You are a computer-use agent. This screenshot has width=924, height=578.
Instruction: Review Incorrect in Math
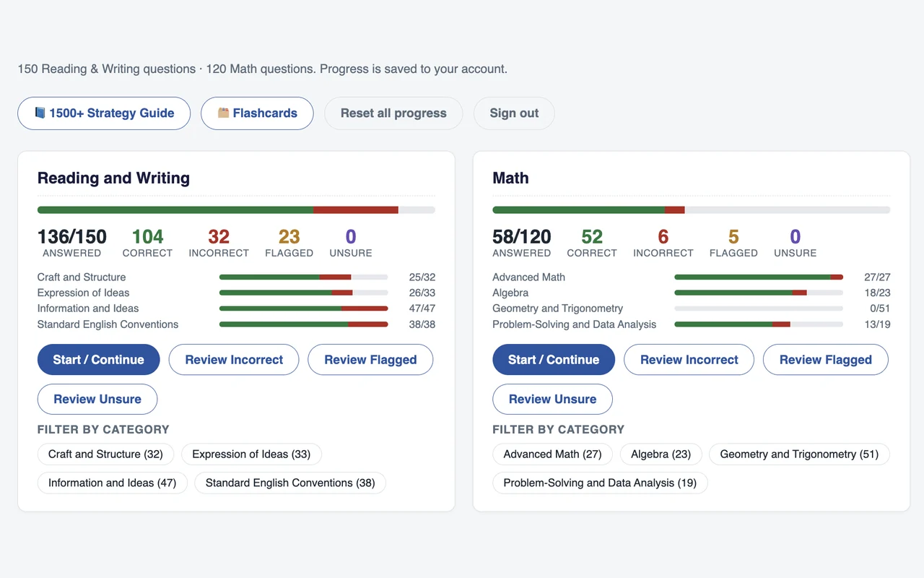pyautogui.click(x=689, y=360)
